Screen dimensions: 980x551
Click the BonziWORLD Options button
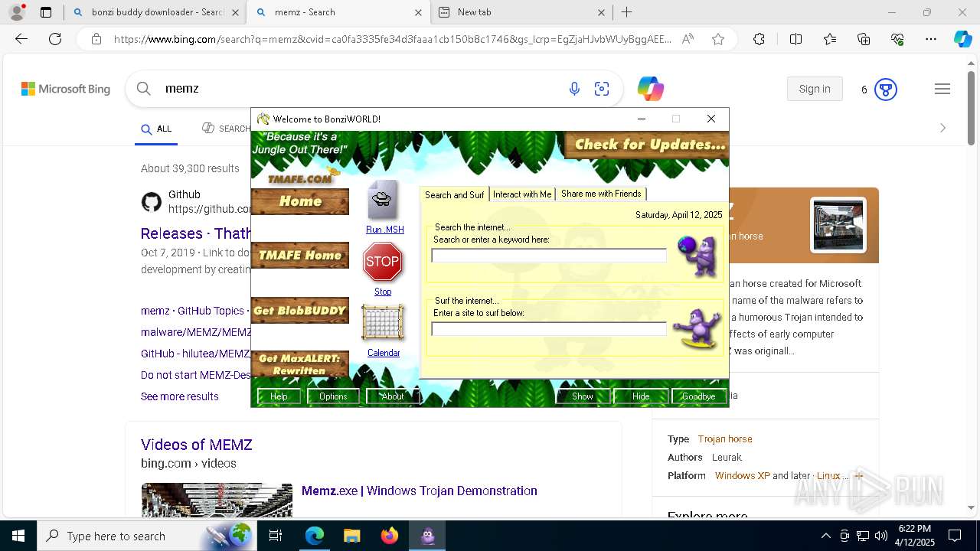[333, 396]
